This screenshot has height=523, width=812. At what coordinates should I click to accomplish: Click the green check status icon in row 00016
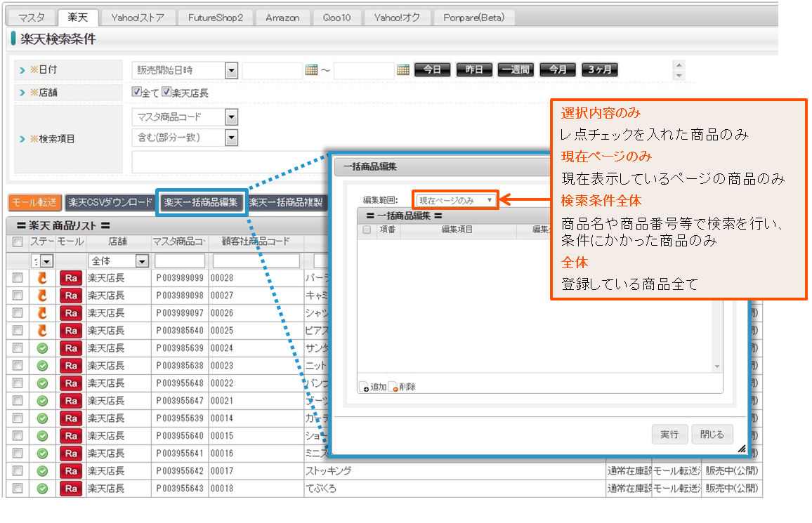point(42,454)
